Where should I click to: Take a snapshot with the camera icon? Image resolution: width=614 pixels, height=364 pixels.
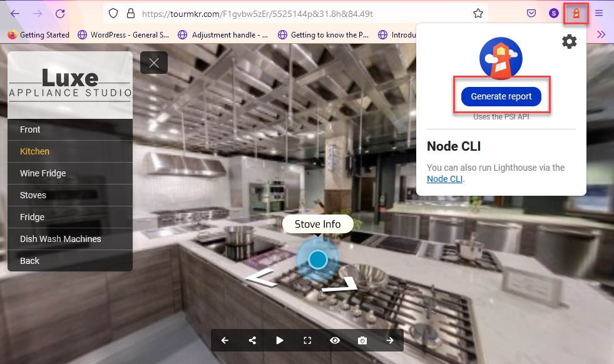tap(362, 340)
